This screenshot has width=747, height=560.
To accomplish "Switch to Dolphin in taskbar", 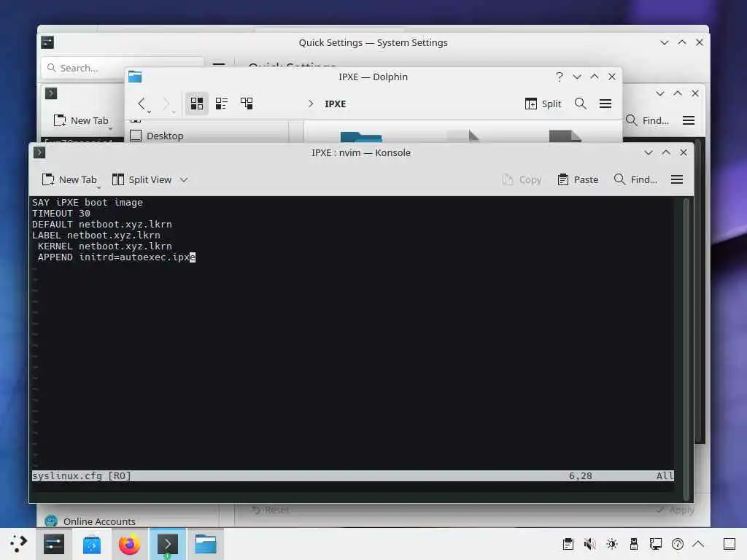I will 206,544.
